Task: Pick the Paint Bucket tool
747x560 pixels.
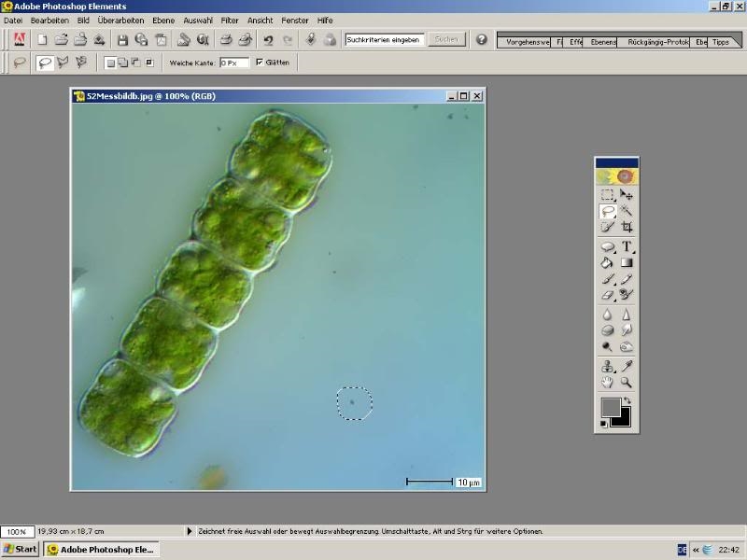Action: [608, 262]
